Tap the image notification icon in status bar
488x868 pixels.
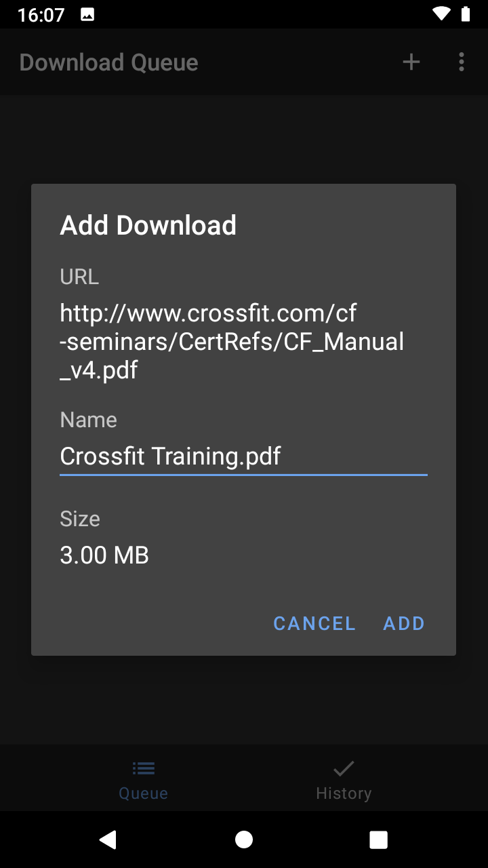pos(87,14)
